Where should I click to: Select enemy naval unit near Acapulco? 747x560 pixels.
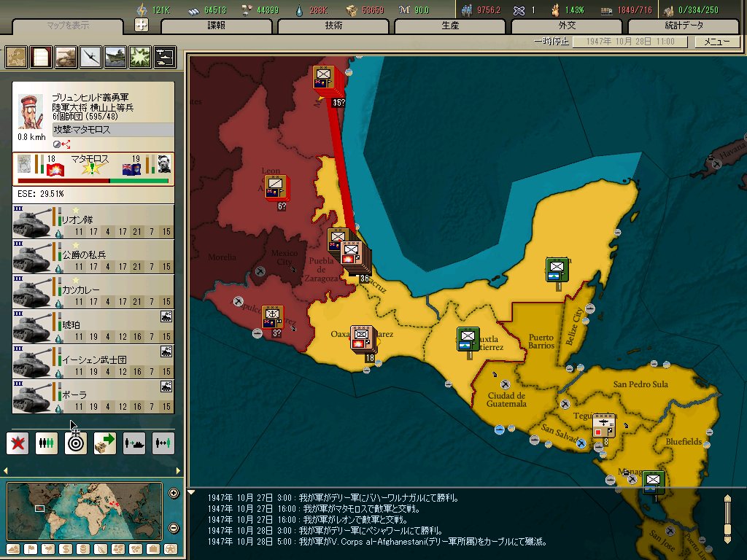[273, 316]
